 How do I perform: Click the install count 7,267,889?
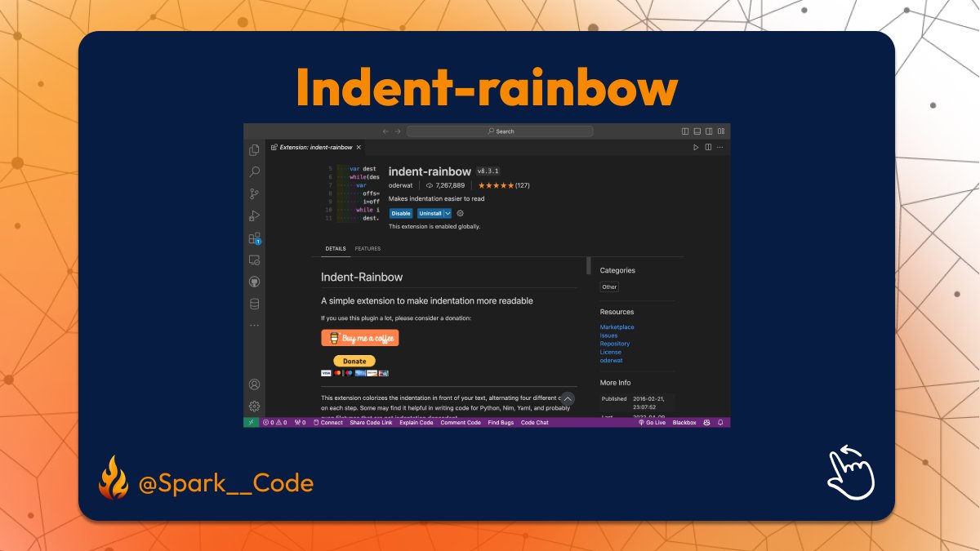pos(445,185)
